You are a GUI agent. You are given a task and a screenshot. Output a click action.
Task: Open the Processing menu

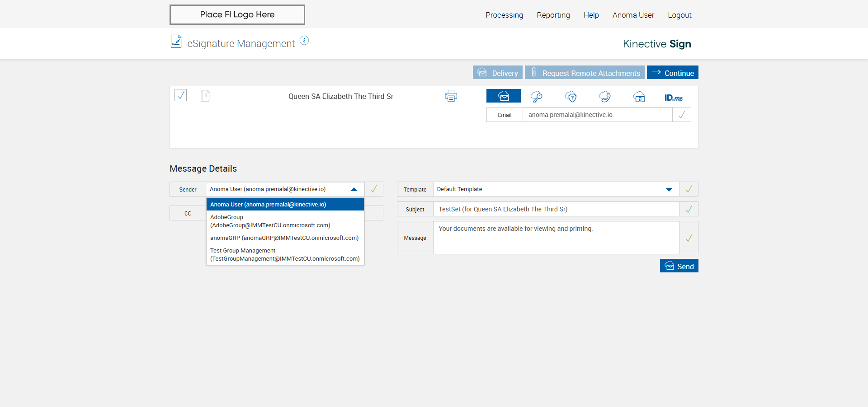[x=504, y=15]
